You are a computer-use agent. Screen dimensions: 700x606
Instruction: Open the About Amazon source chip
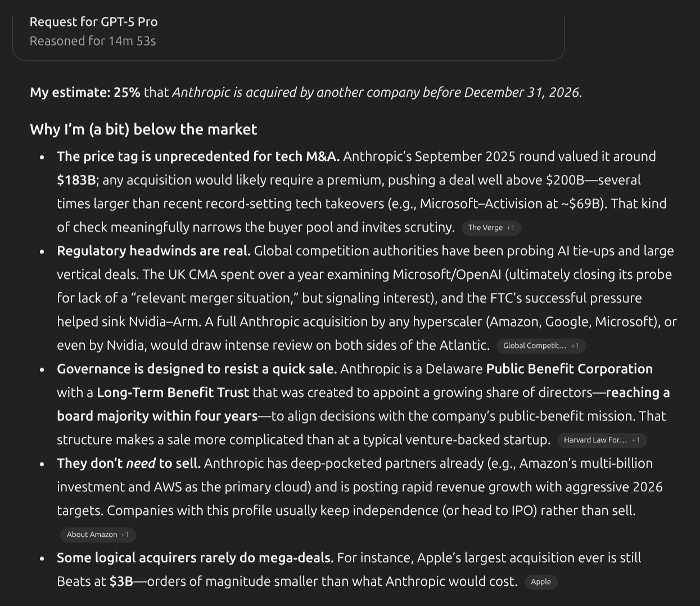pos(92,535)
